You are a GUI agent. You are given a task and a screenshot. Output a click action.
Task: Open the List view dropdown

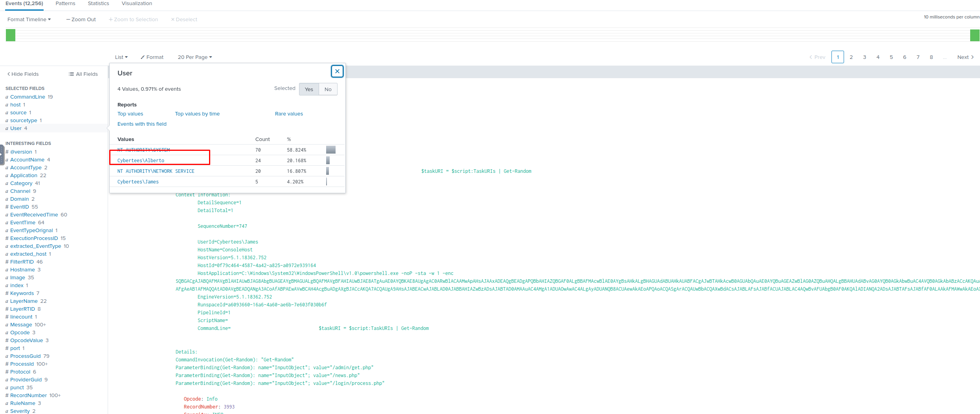[121, 57]
